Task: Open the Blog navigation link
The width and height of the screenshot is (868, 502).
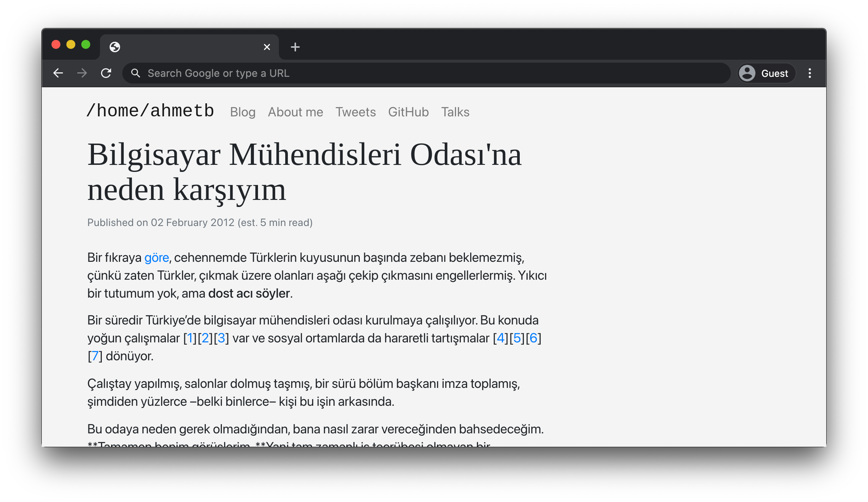Action: point(243,112)
